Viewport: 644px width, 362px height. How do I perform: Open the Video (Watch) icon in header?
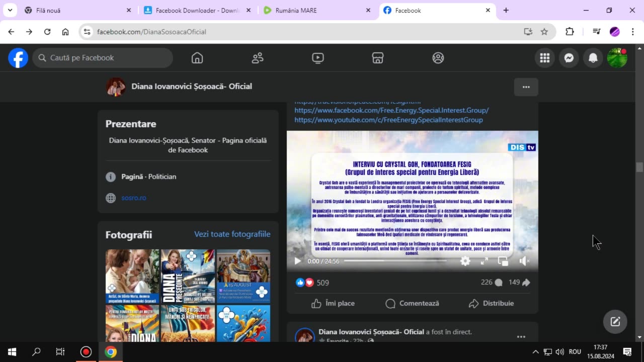pos(317,58)
